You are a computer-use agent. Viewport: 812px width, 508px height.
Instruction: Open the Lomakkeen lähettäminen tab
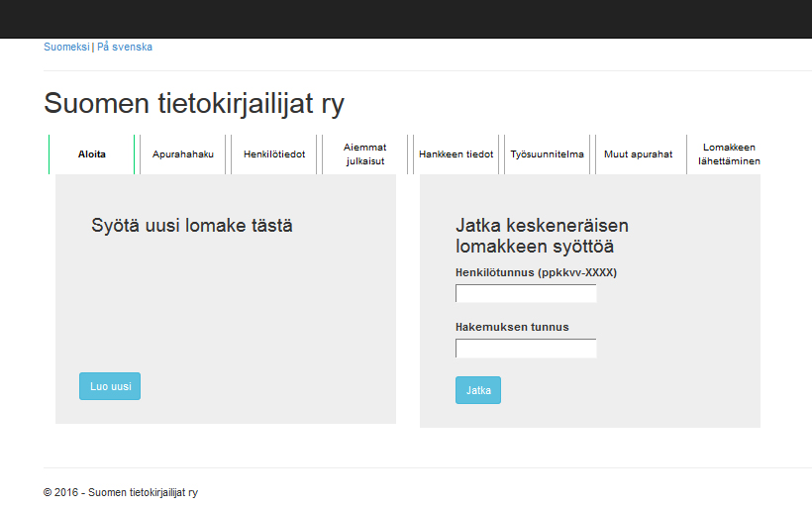click(729, 154)
